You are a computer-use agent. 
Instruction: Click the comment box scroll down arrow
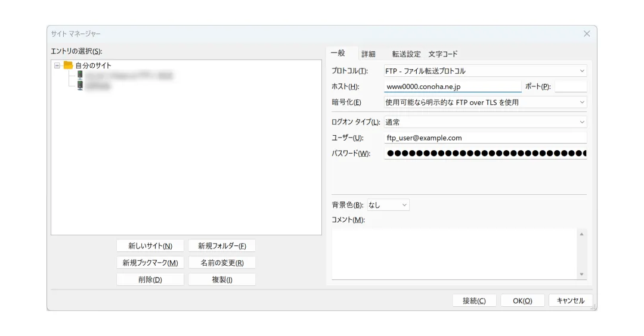tap(581, 274)
